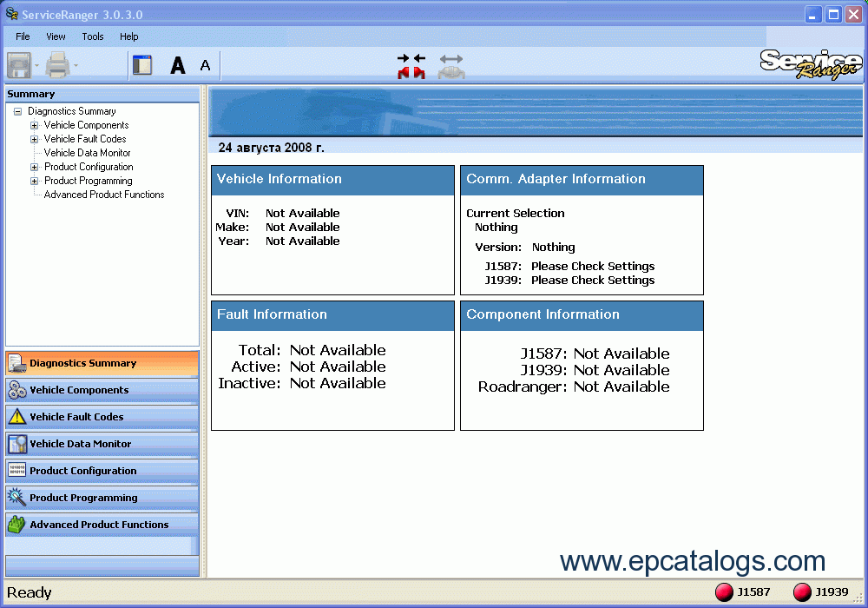
Task: Click the green Advanced Product Functions icon
Action: [17, 524]
